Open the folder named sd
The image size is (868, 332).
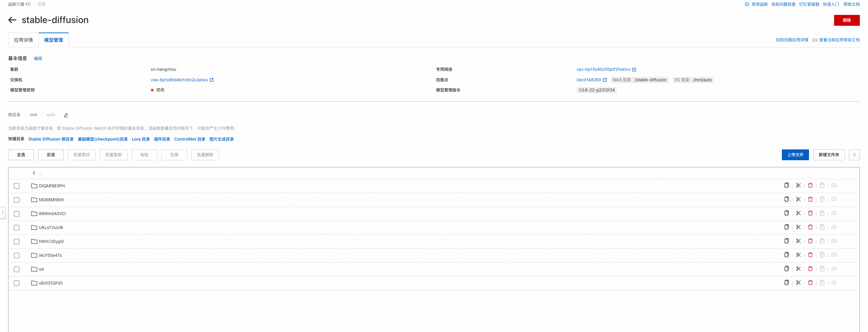tap(41, 269)
